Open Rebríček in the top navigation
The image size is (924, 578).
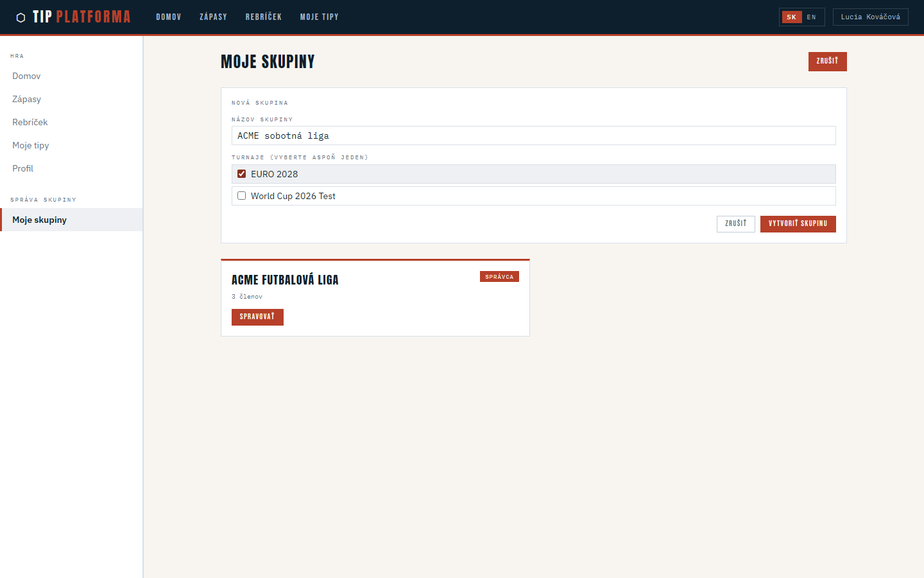click(264, 17)
